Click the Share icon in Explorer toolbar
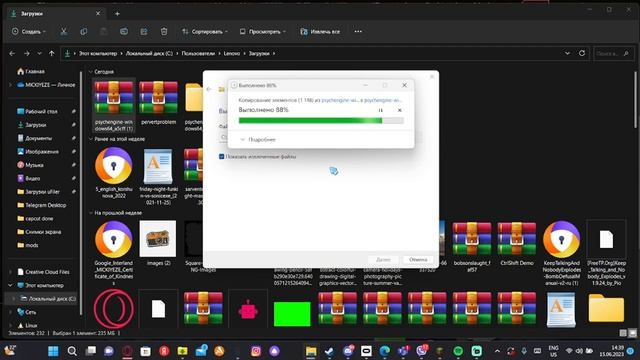Viewport: 640px width, 360px height. [x=144, y=31]
